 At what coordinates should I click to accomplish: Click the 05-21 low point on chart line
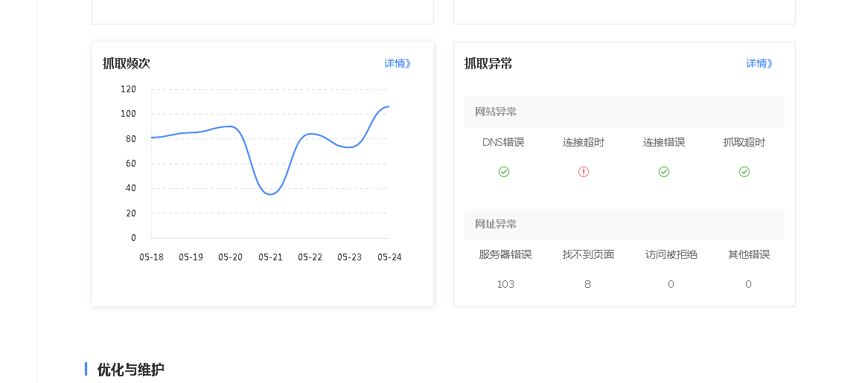pos(270,194)
